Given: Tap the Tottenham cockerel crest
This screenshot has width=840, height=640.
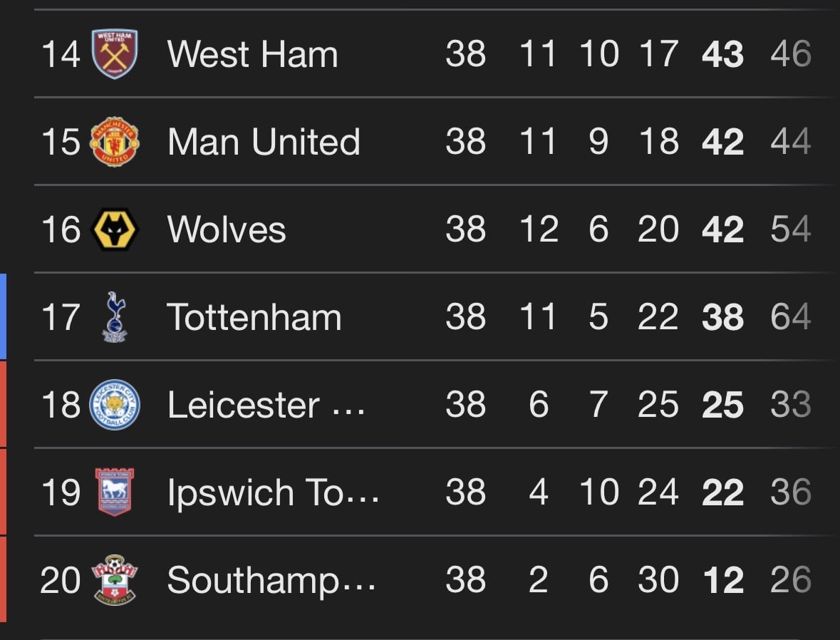Looking at the screenshot, I should 115,316.
